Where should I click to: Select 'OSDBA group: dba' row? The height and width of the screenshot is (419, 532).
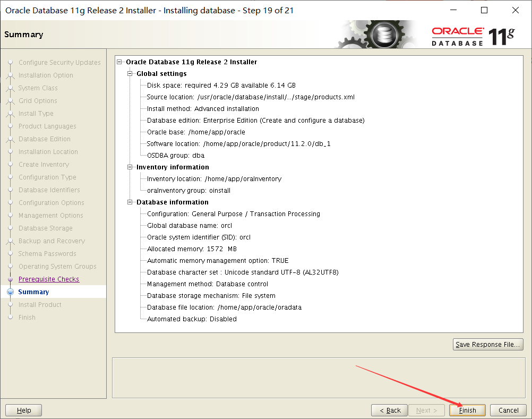tap(176, 156)
